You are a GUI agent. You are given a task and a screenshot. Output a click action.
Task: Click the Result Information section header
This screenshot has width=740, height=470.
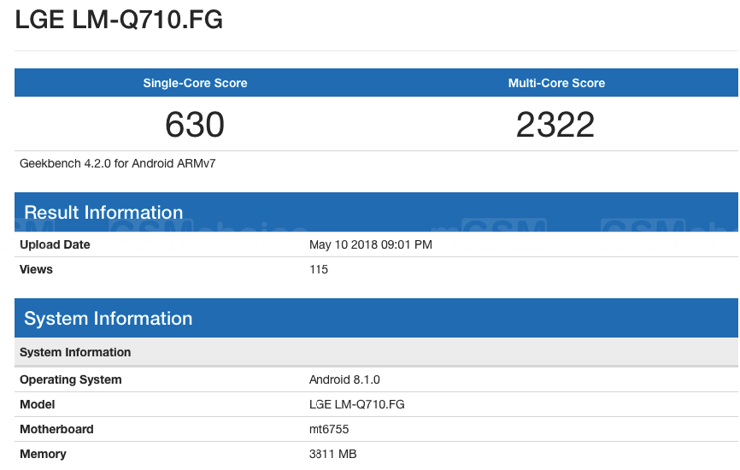376,212
